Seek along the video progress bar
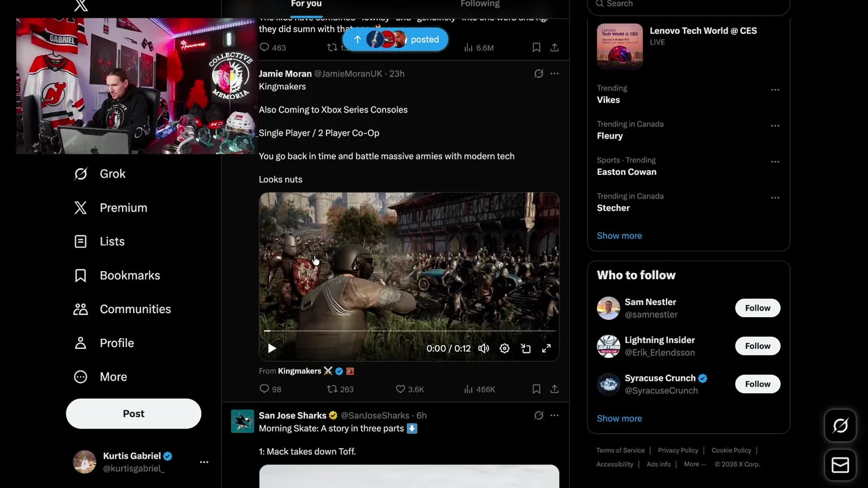This screenshot has height=488, width=868. coord(409,331)
